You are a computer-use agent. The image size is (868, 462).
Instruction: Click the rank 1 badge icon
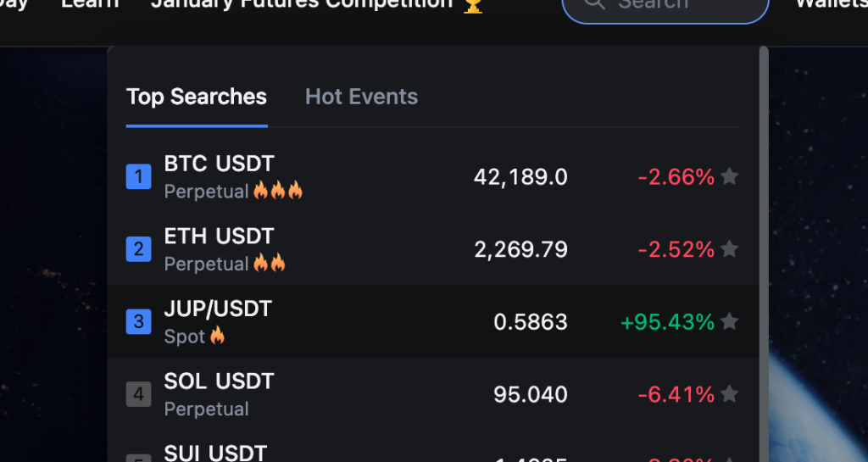(138, 176)
